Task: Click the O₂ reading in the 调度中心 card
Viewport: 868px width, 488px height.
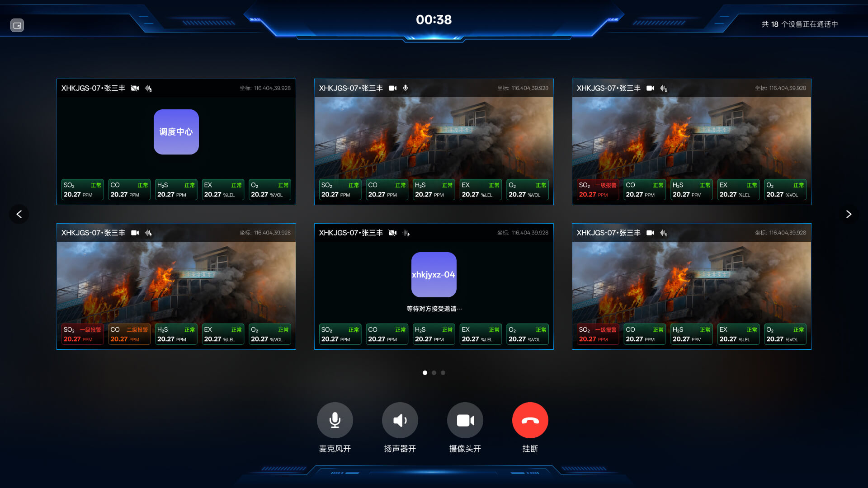Action: click(270, 190)
